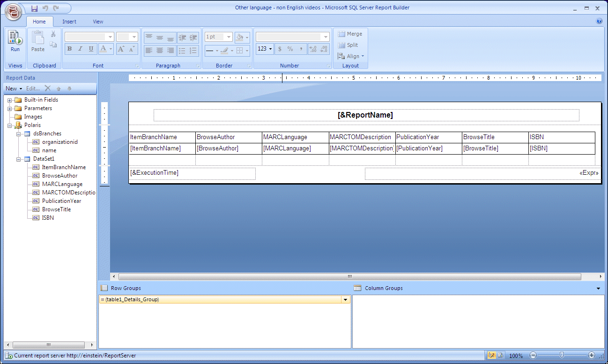Collapse the DataSet1 node
This screenshot has width=608, height=364.
pyautogui.click(x=18, y=159)
